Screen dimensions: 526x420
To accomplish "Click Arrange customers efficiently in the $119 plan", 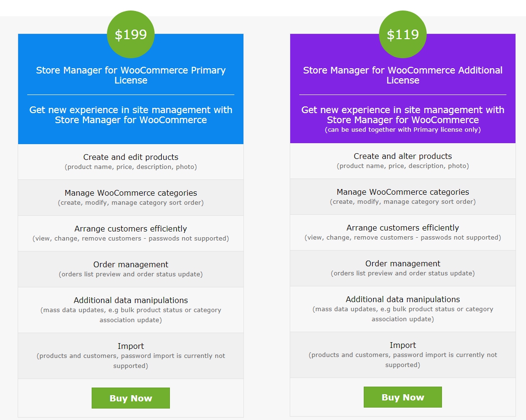I will [402, 228].
